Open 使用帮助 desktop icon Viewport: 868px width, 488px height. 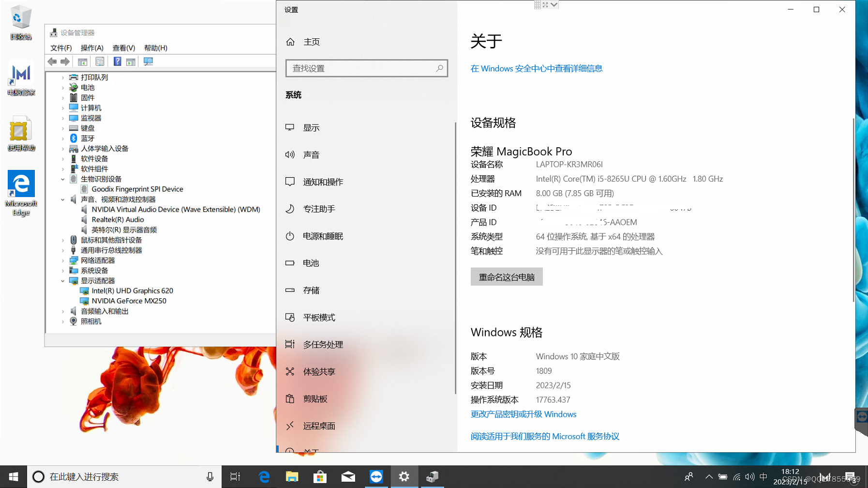point(21,134)
